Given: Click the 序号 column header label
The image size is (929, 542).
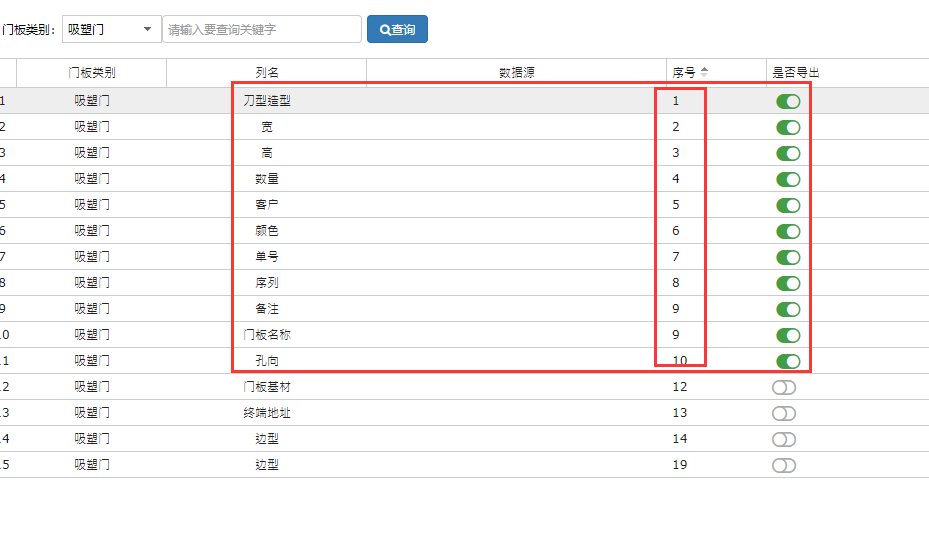Looking at the screenshot, I should (684, 73).
